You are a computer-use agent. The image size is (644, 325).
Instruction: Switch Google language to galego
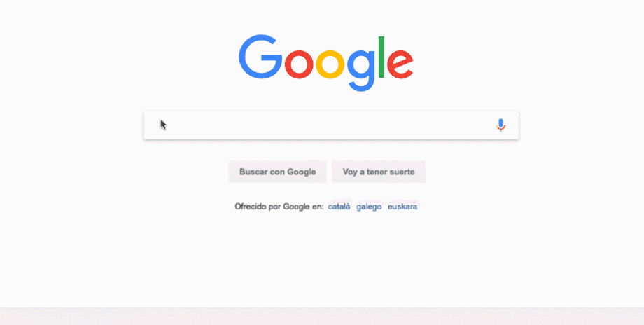[369, 207]
